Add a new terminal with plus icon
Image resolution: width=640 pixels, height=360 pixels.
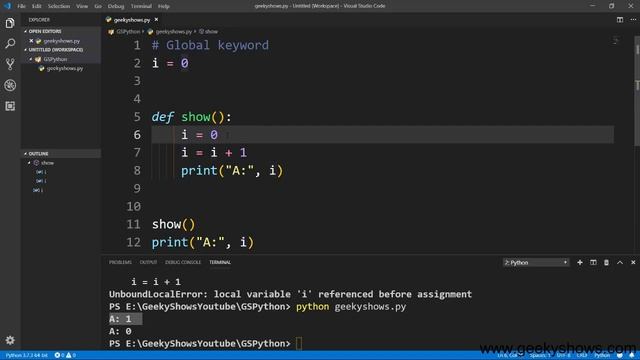[x=580, y=262]
